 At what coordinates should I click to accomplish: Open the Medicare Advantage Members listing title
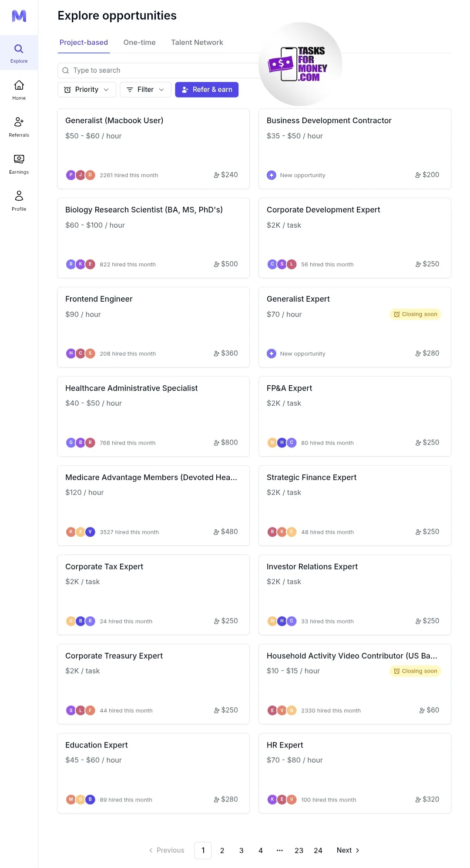(x=151, y=478)
